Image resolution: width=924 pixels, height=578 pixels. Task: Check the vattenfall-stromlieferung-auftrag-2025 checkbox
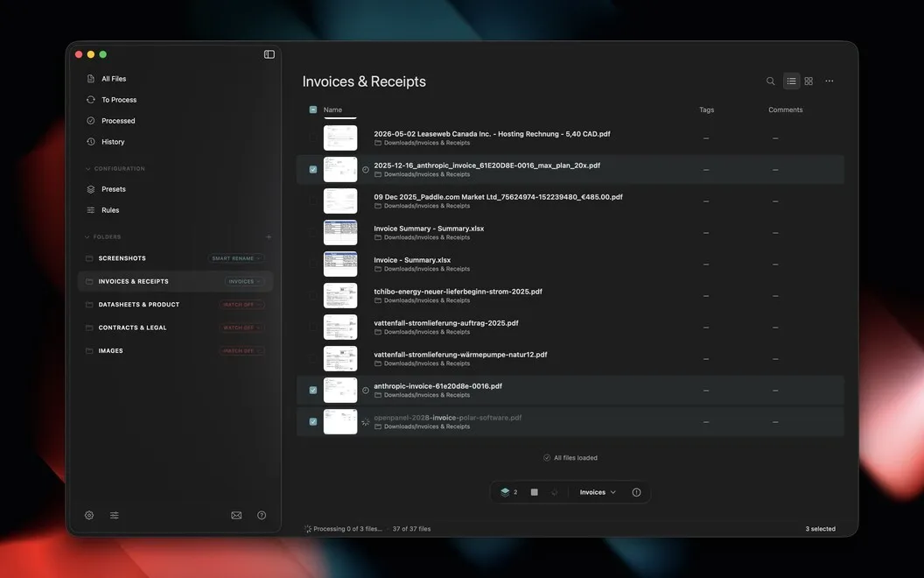(313, 328)
